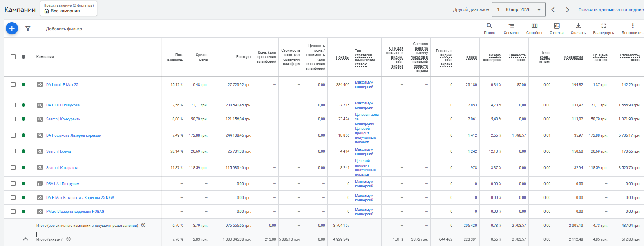
Task: Select the DSA UA | По групам checkbox
Action: [13, 184]
